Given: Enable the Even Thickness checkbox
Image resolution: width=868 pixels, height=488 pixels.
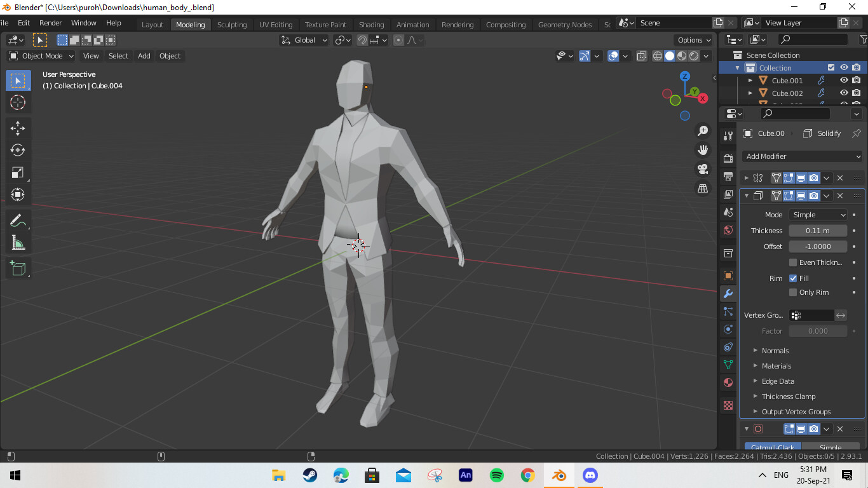Looking at the screenshot, I should 793,262.
